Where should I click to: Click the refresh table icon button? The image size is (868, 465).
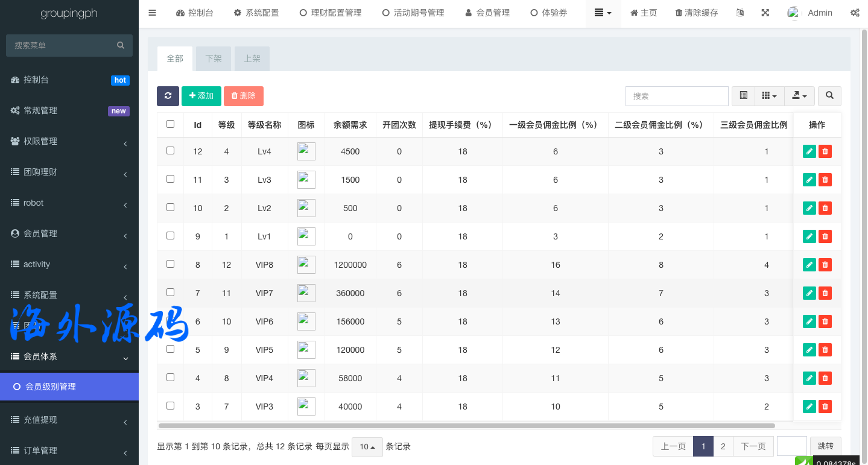coord(168,96)
